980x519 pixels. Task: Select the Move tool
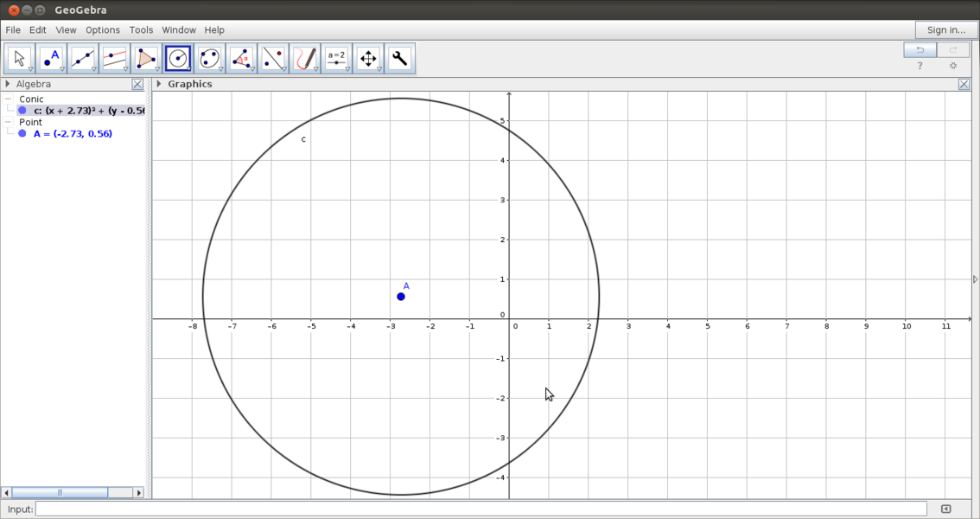coord(19,58)
